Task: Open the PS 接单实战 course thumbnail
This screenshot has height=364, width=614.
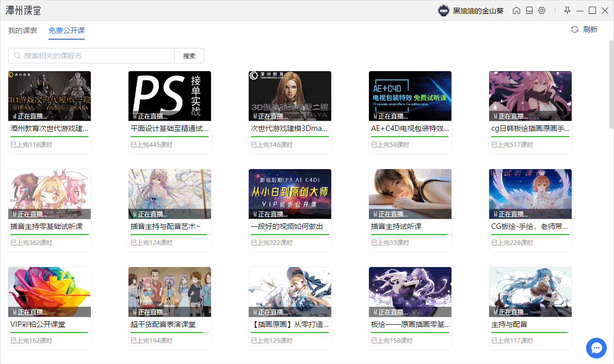Action: coord(170,96)
